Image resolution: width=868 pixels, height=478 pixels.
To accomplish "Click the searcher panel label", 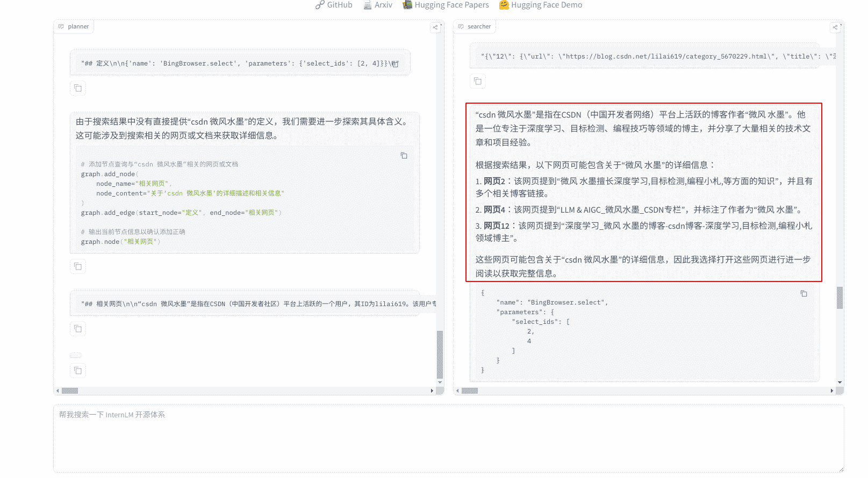I will coord(474,26).
